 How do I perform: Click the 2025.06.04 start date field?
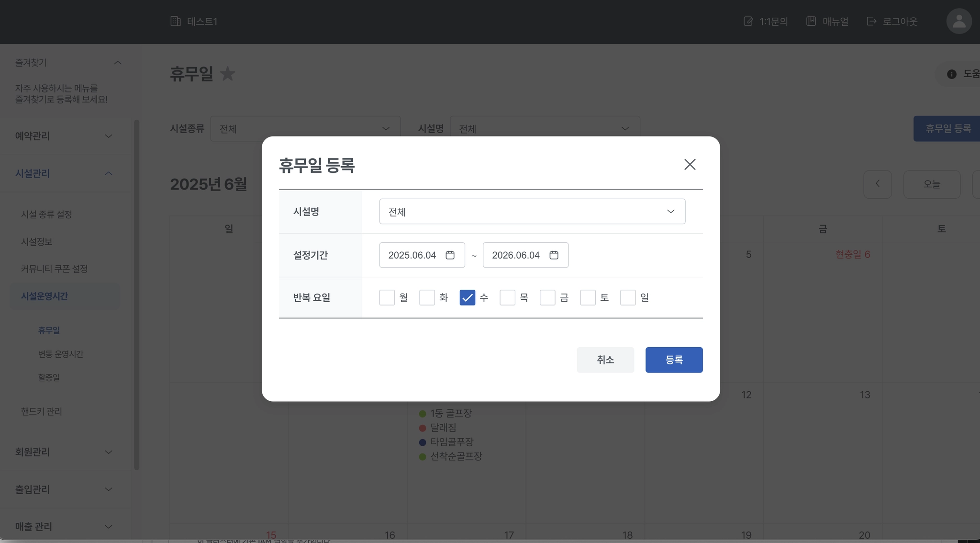click(412, 255)
